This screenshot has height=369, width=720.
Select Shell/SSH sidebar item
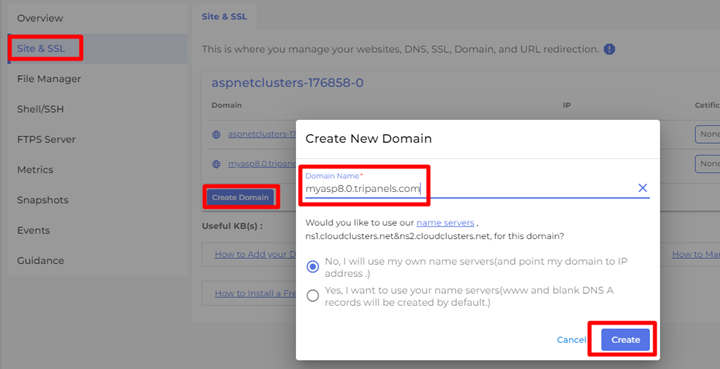click(x=40, y=109)
